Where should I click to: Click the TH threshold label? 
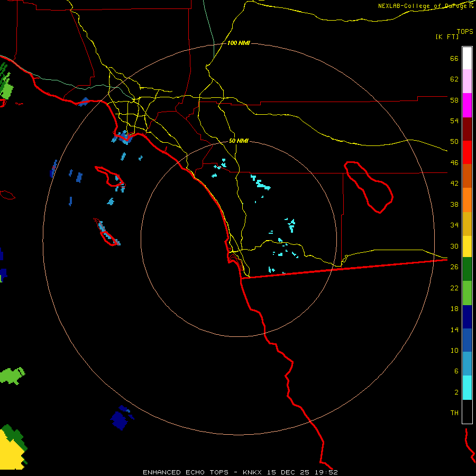click(x=454, y=413)
